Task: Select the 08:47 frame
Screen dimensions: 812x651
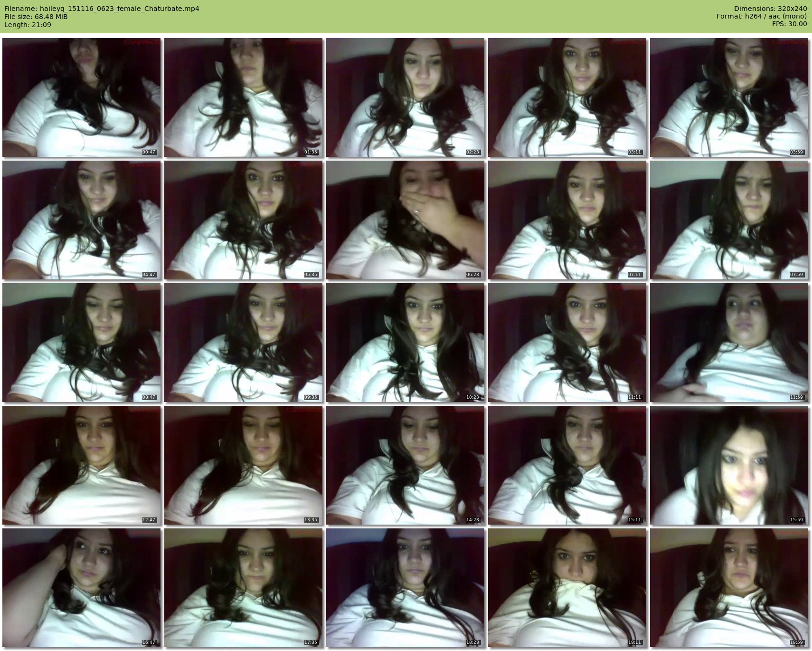Action: pos(82,343)
